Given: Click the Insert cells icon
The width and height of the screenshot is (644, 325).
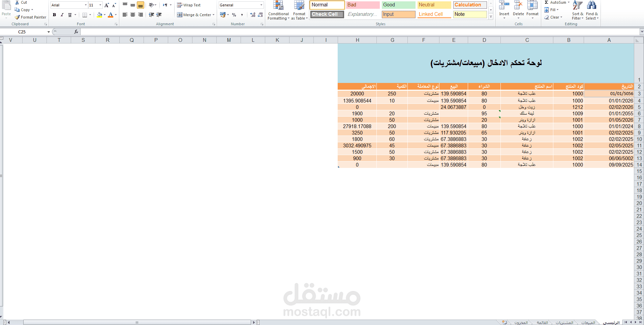Looking at the screenshot, I should pyautogui.click(x=504, y=5).
